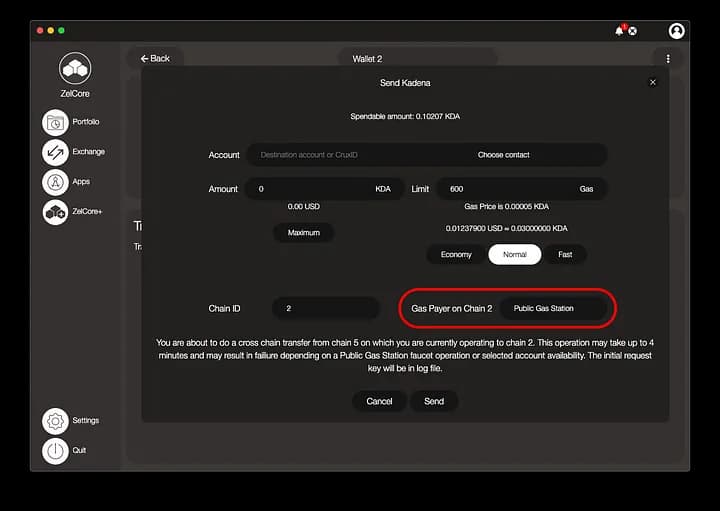Open the ZelCore+ cubes icon
Viewport: 720px width, 511px height.
[x=55, y=212]
